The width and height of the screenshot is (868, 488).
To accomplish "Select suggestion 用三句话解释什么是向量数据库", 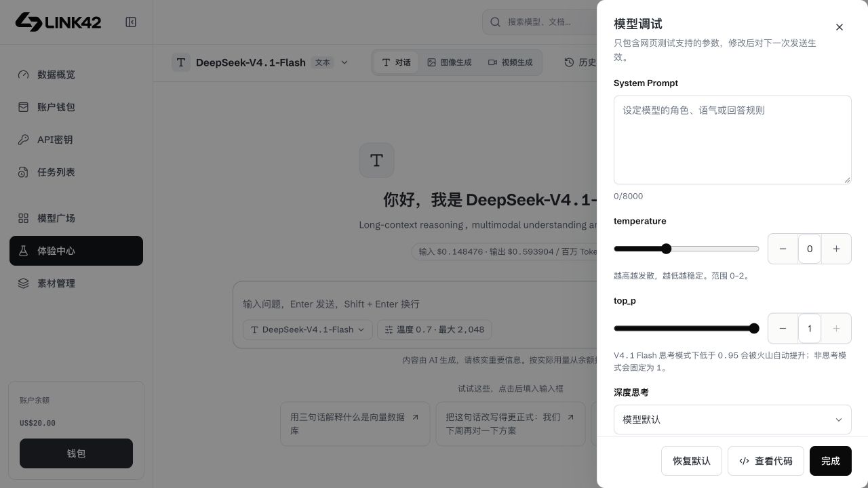I will coord(355,424).
